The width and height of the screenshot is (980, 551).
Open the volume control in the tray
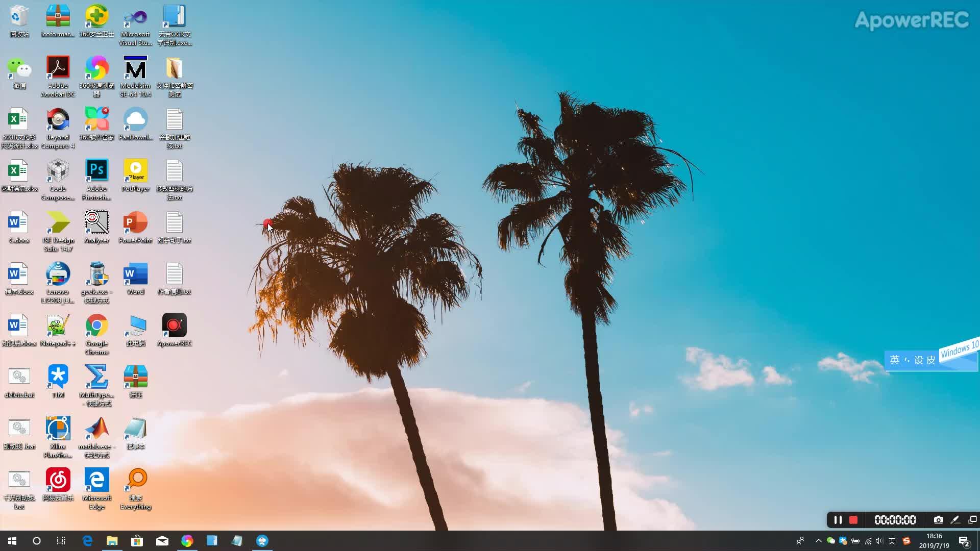879,541
